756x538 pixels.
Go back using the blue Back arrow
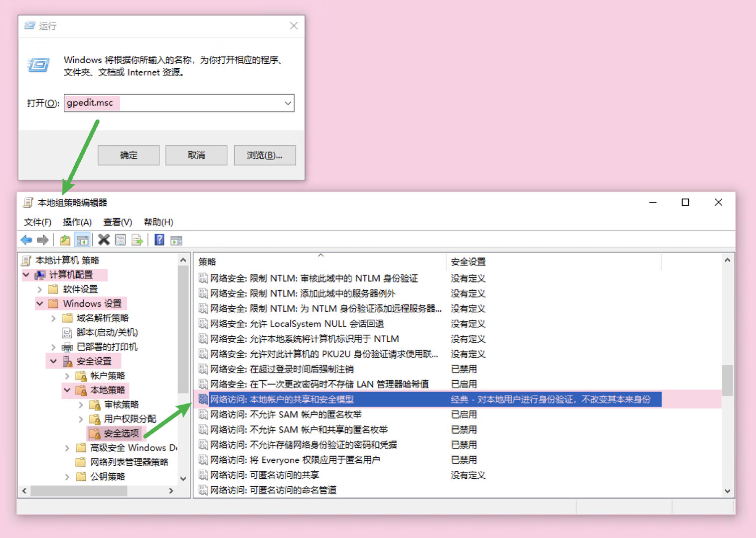pos(26,240)
